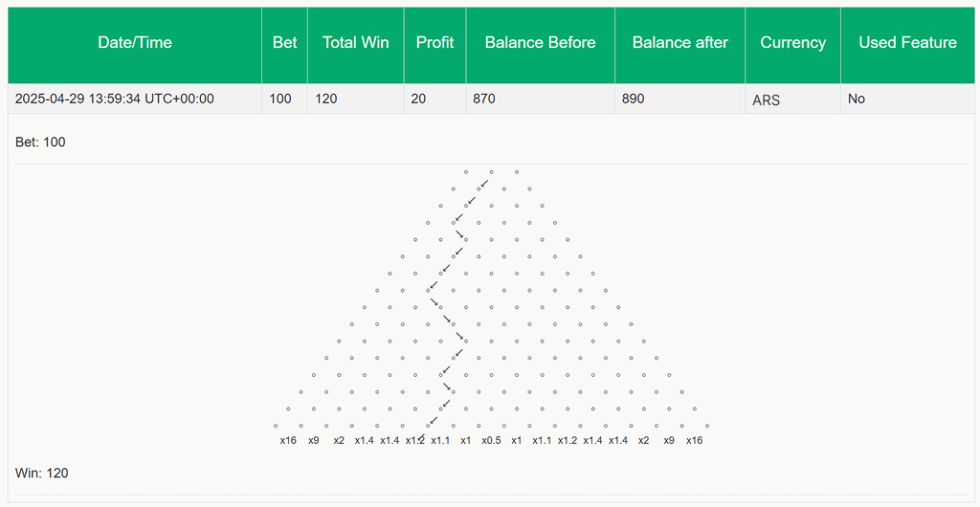Screen dimensions: 980x507
Task: Click the No value under Used Feature
Action: pyautogui.click(x=857, y=99)
